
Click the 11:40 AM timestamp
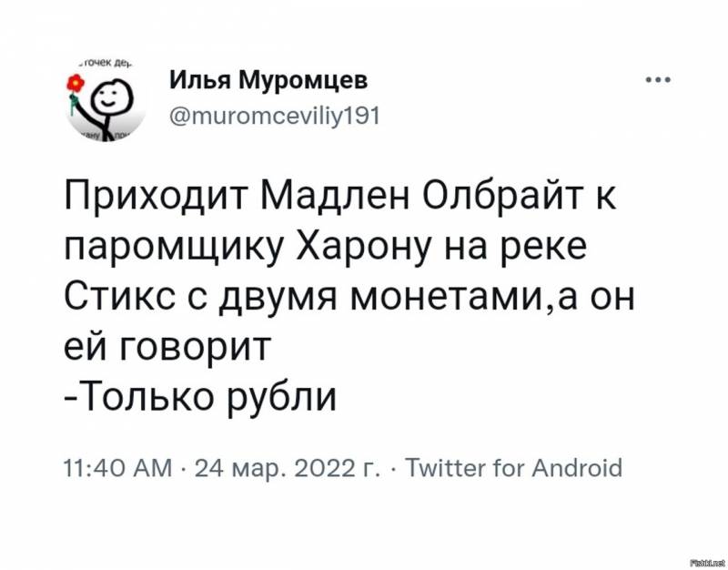[117, 468]
